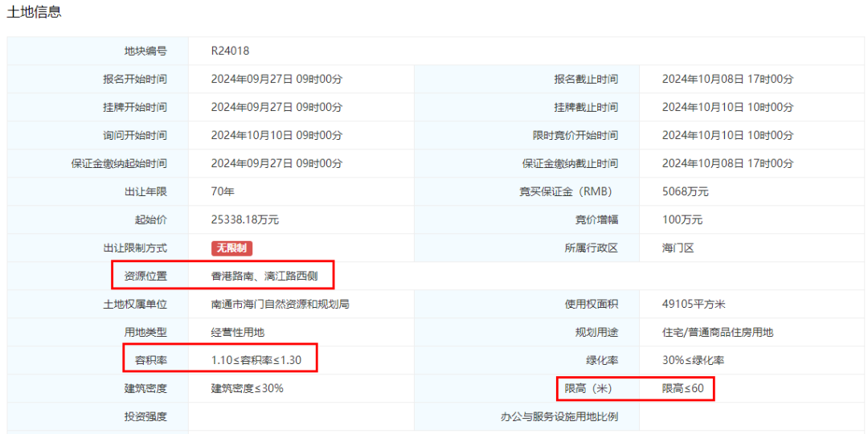The height and width of the screenshot is (434, 868).
Task: Select value 2024年10月10日 09时00分 beside 询问开始时间
Action: (x=276, y=136)
